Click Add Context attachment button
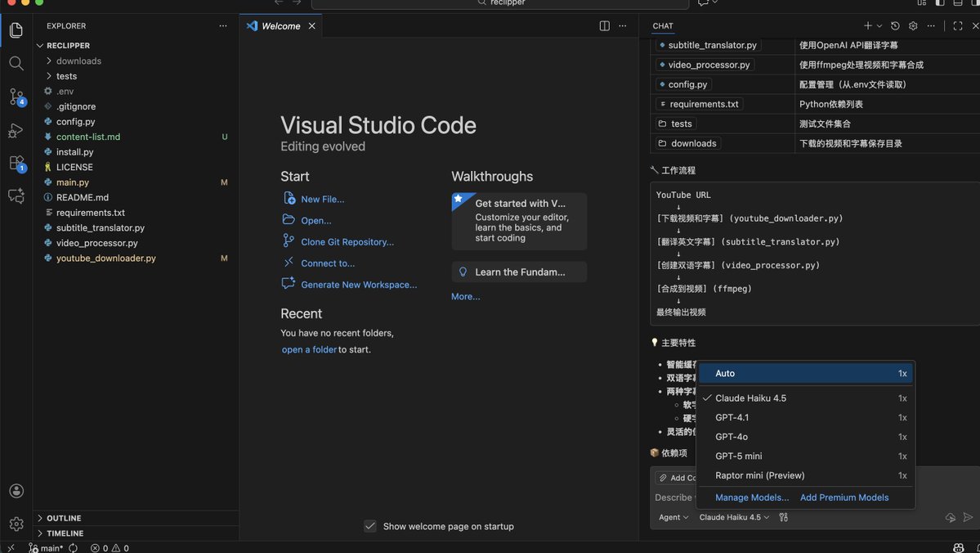 [677, 478]
